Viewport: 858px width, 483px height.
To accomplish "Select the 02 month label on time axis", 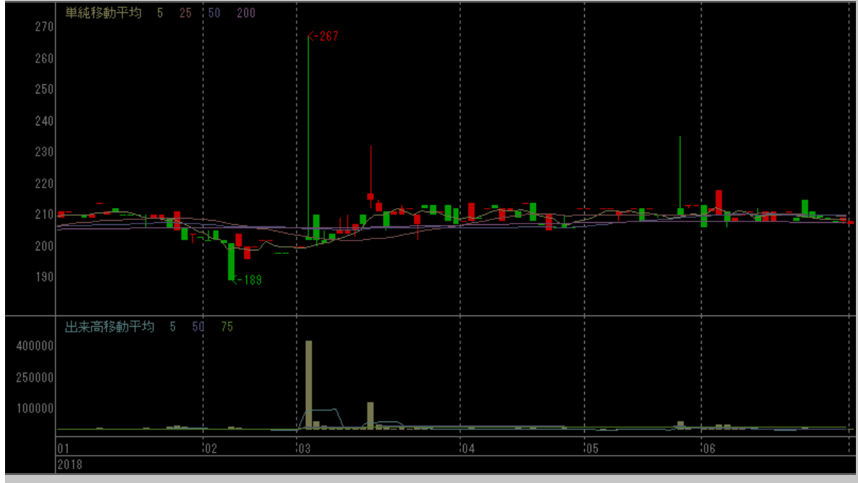I will point(210,449).
